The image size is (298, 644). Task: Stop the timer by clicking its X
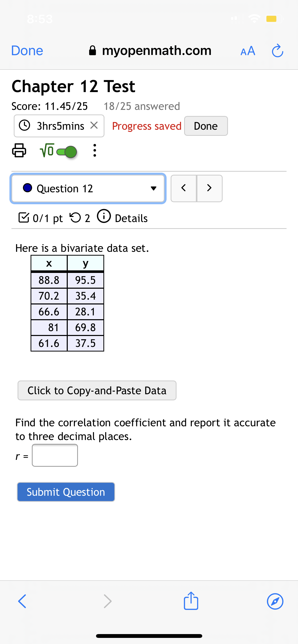(94, 125)
